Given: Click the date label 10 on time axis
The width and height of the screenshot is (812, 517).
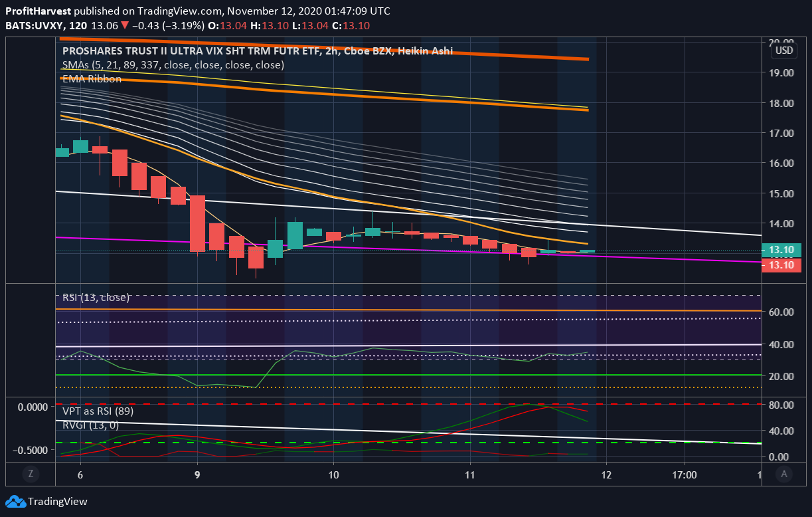Looking at the screenshot, I should point(333,474).
